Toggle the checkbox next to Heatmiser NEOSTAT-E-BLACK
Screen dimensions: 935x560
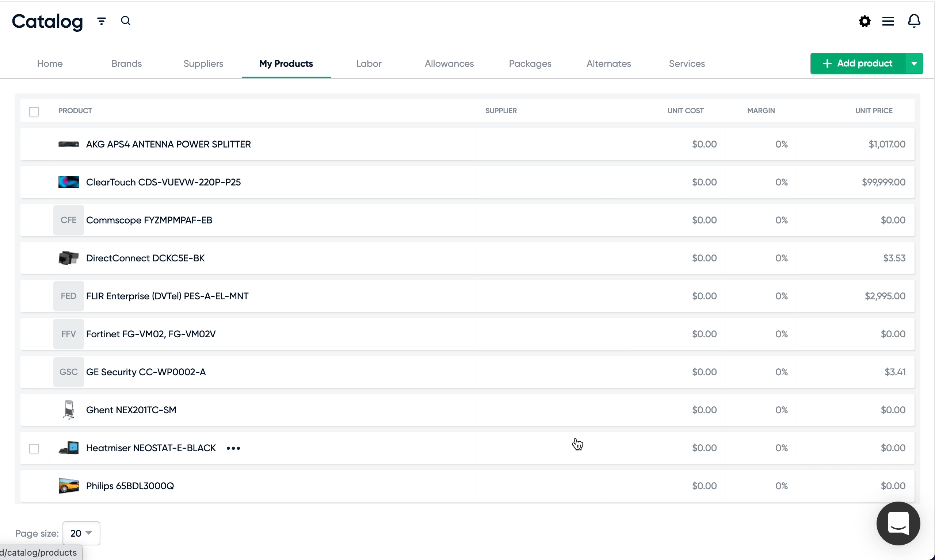pyautogui.click(x=34, y=447)
